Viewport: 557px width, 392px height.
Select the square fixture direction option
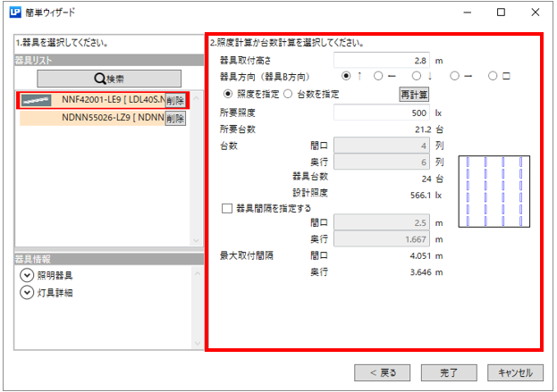click(494, 77)
